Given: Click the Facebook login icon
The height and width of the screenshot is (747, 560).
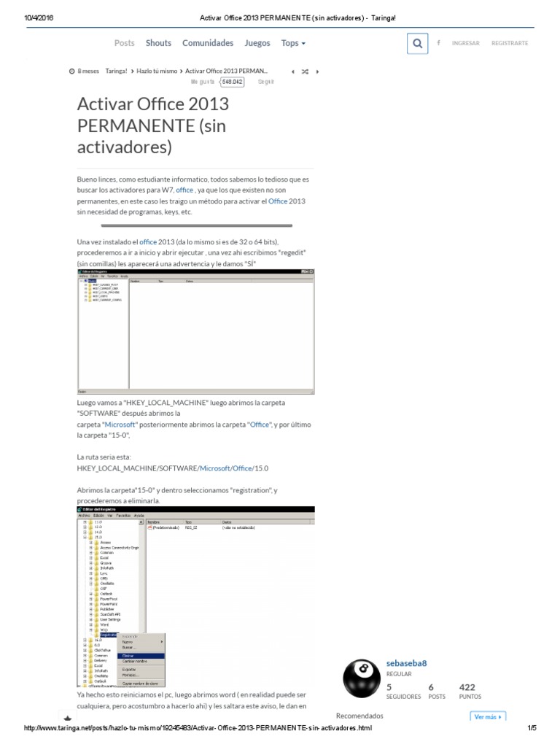Looking at the screenshot, I should (x=438, y=43).
